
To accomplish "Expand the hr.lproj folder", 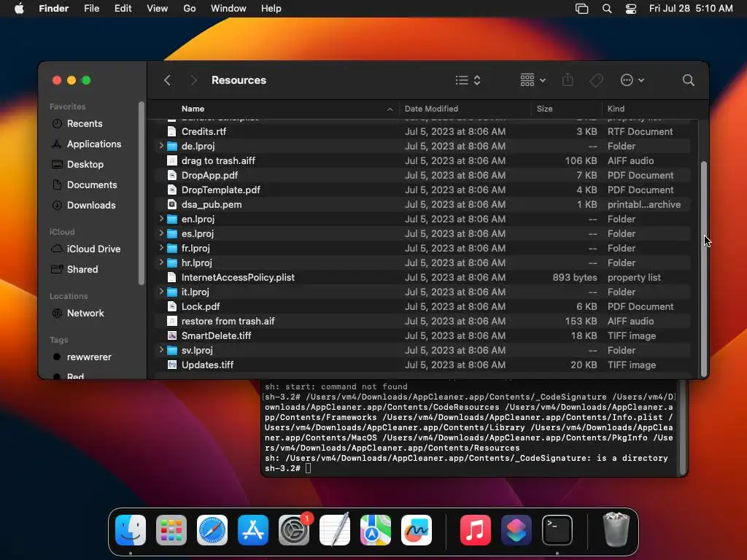I will pyautogui.click(x=161, y=262).
